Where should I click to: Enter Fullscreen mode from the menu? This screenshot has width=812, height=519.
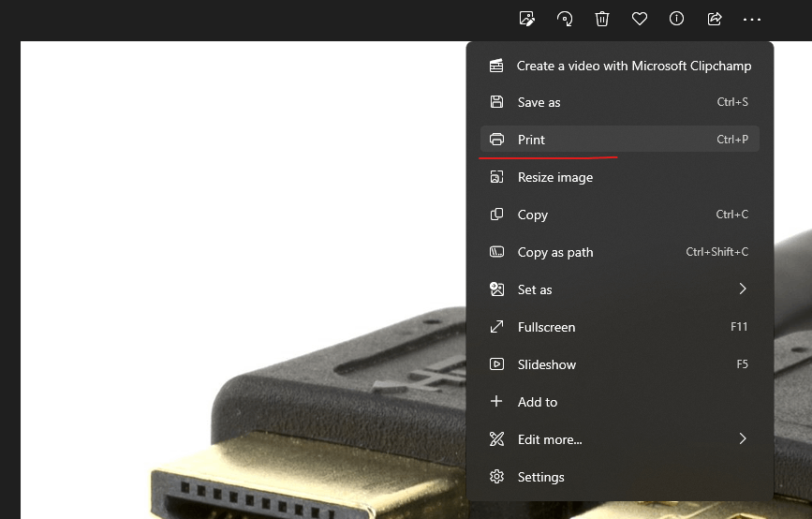click(620, 327)
